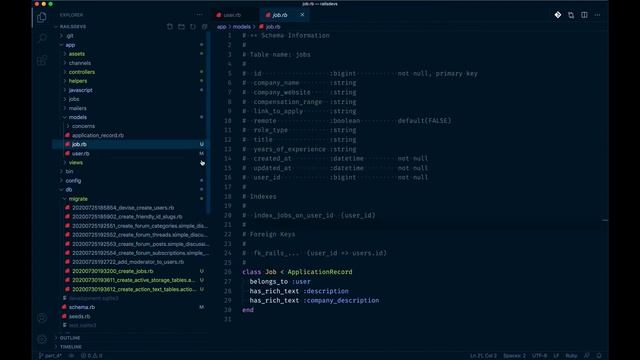Expand the concerns folder
640x360 pixels.
(83, 126)
